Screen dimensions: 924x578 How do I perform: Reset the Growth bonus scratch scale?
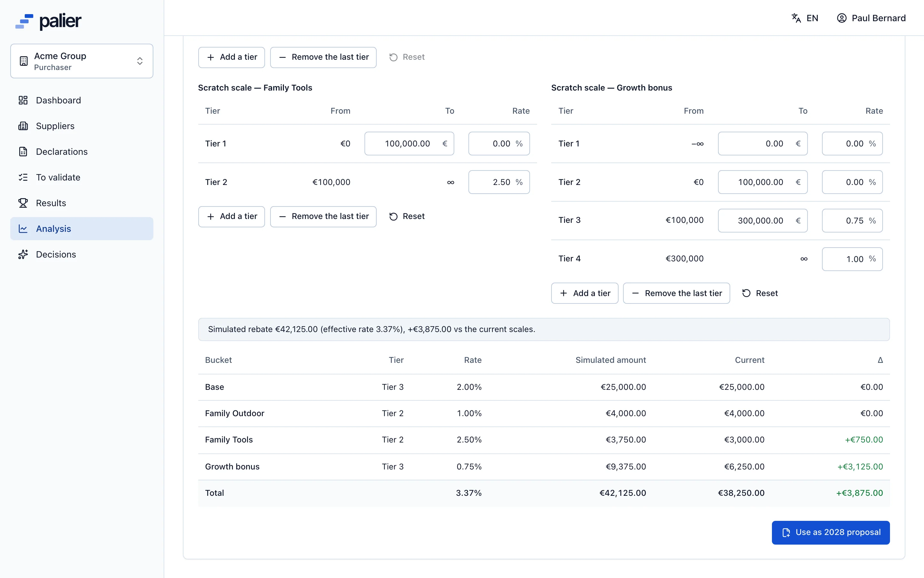pos(760,293)
